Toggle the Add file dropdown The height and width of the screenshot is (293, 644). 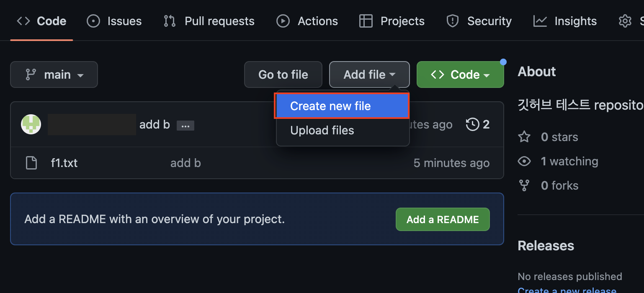point(369,75)
